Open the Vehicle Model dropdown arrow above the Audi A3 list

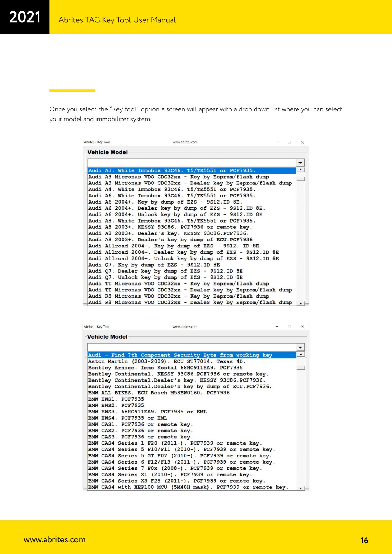click(300, 163)
